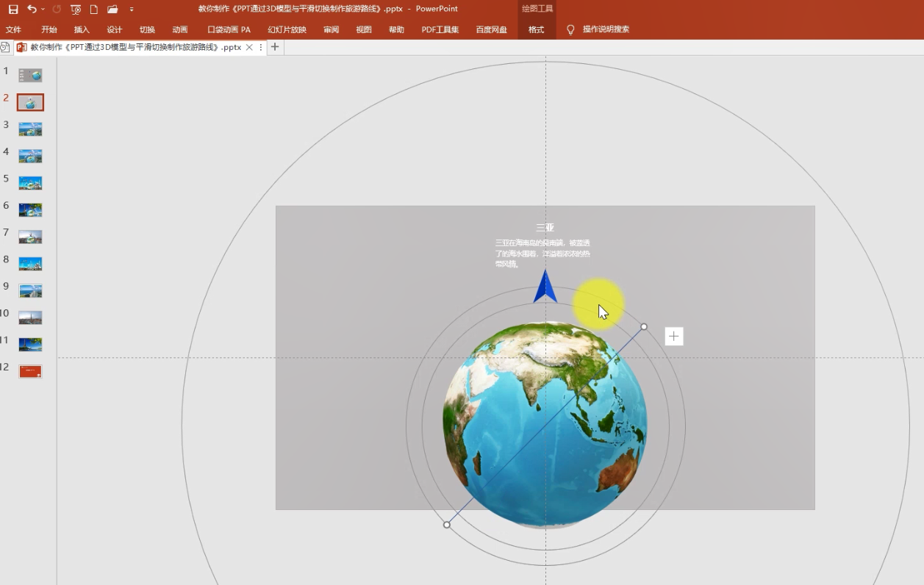This screenshot has width=924, height=585.
Task: Select slide 8 thumbnail
Action: tap(30, 264)
